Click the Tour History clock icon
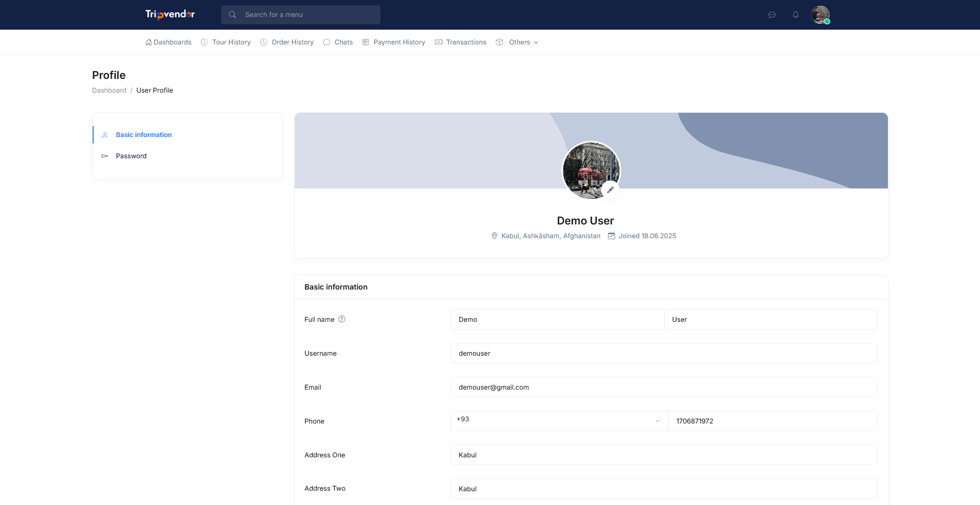 (204, 42)
